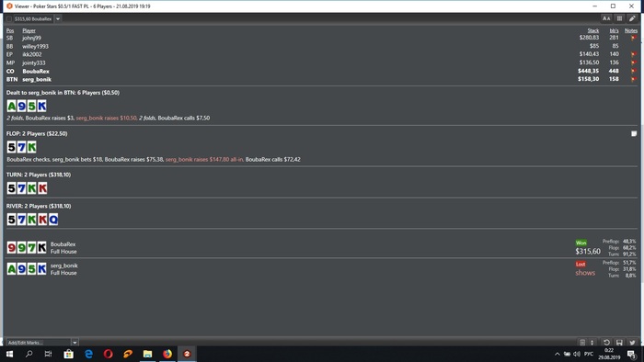The height and width of the screenshot is (362, 644).
Task: Toggle checkbox beside $315,60 BoubaRex
Action: [9, 19]
